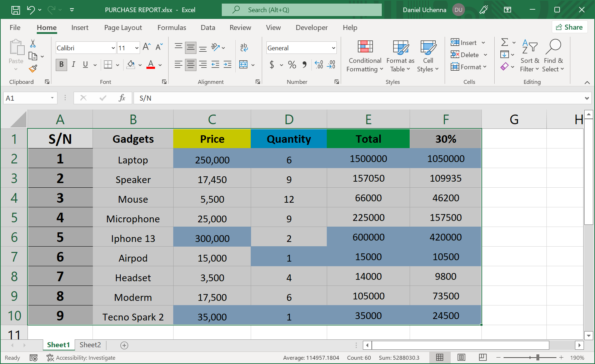Toggle Merge and Center

point(243,65)
